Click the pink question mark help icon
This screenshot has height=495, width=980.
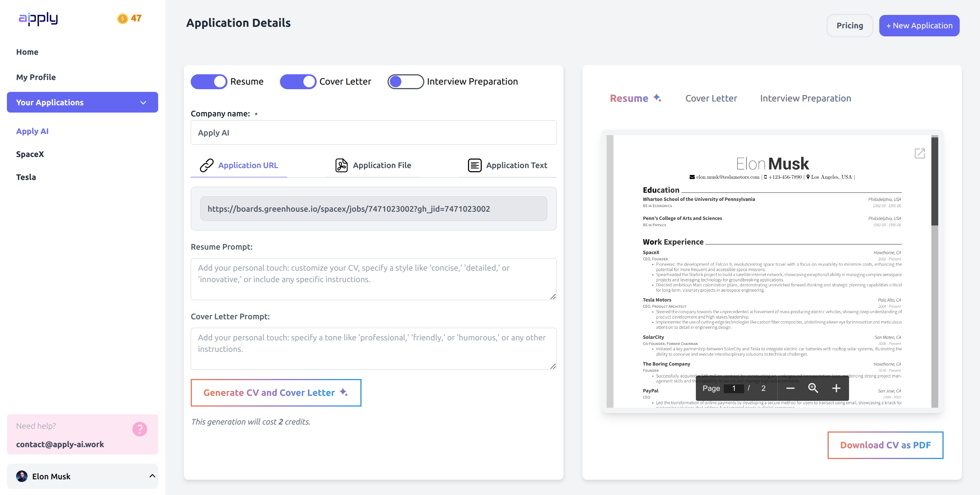(x=139, y=429)
